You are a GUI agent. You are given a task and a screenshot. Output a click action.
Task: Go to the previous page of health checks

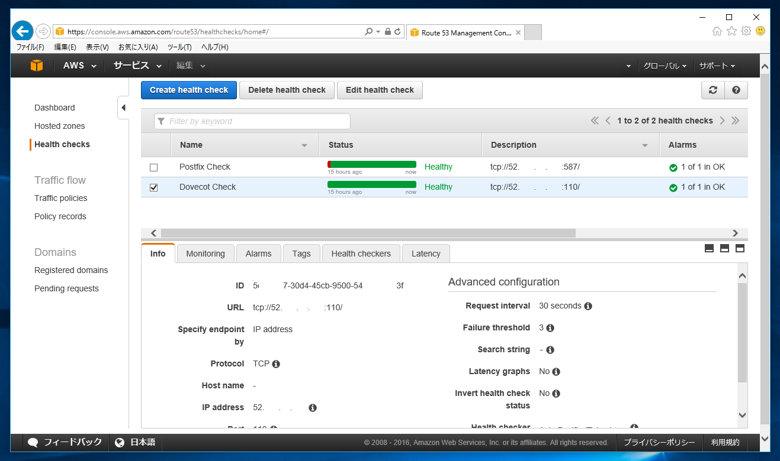608,121
